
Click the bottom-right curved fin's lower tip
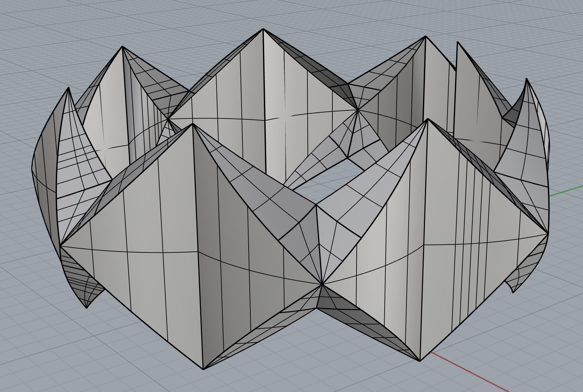point(513,292)
